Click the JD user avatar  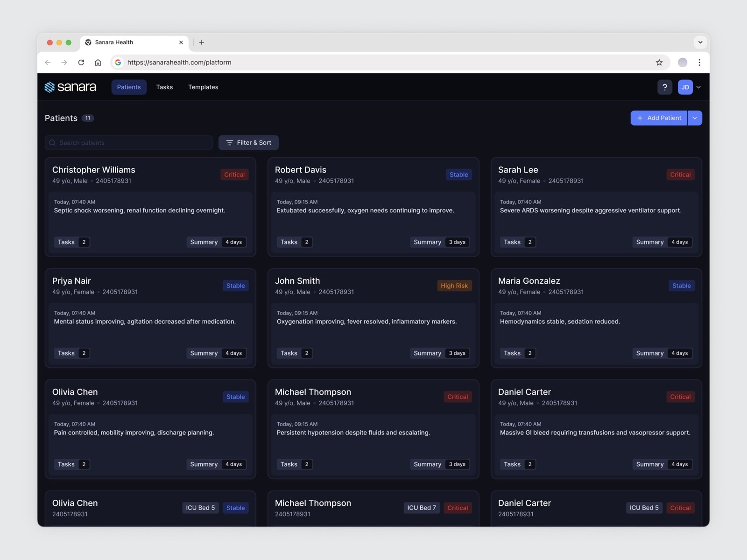point(685,87)
